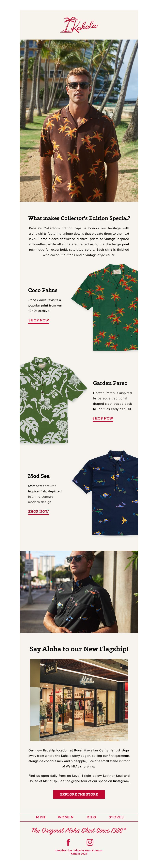Select the Kids menu item

click(x=91, y=817)
